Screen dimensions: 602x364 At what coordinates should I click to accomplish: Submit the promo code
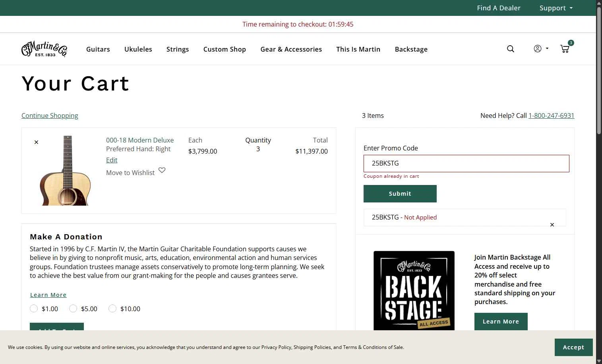coord(400,194)
